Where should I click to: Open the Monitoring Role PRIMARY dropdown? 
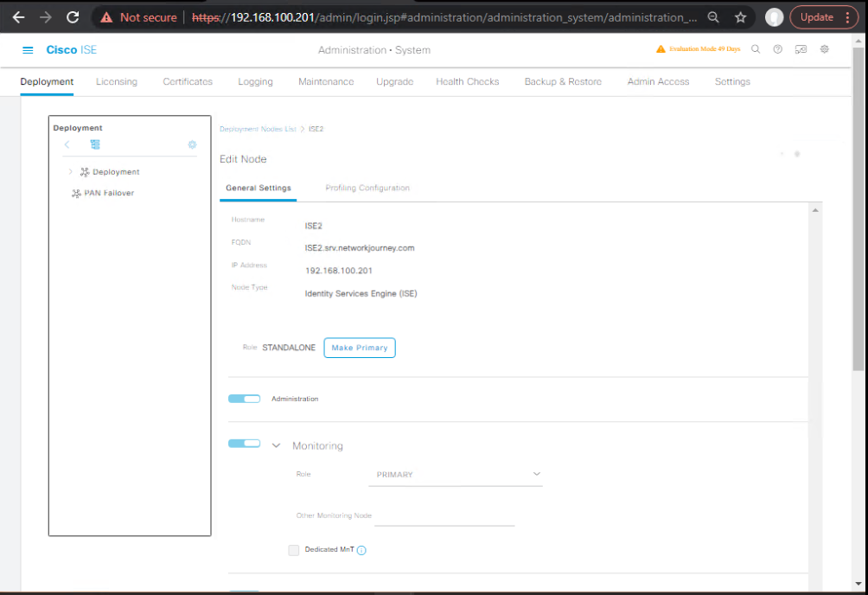(x=455, y=475)
